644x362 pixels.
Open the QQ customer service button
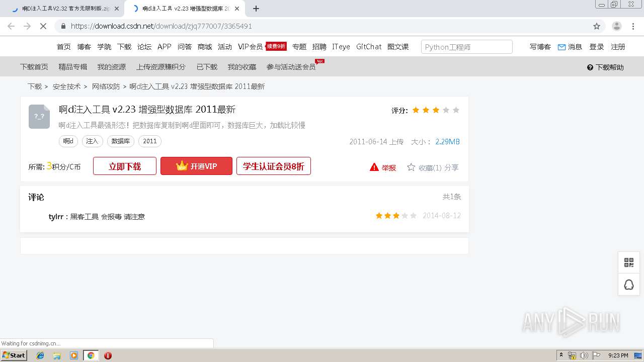[x=629, y=285]
